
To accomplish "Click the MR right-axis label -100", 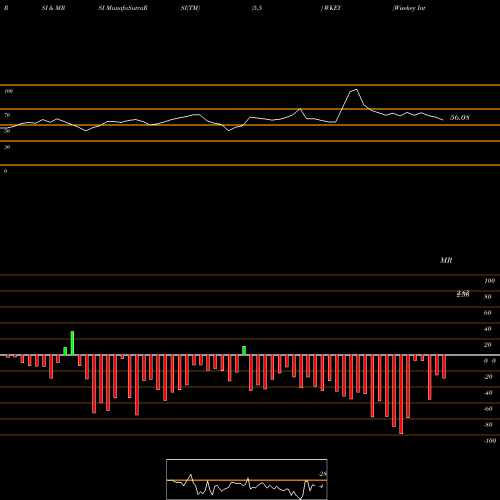I will click(490, 441).
